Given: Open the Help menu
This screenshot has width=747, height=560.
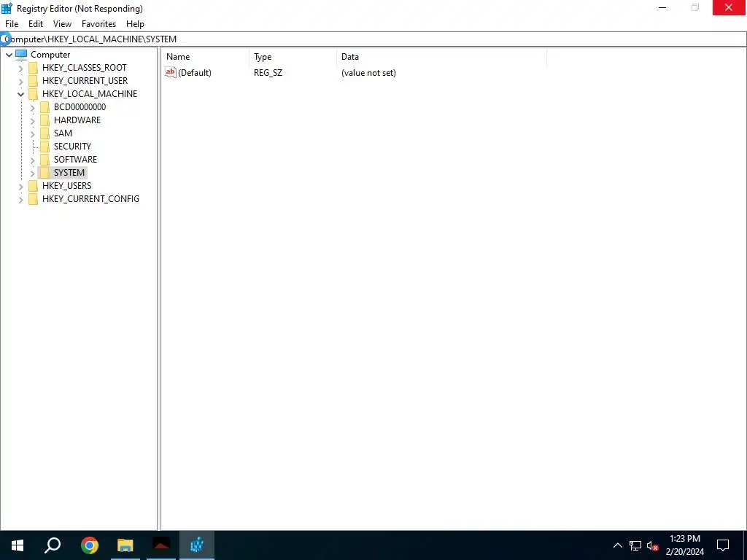Looking at the screenshot, I should point(135,24).
